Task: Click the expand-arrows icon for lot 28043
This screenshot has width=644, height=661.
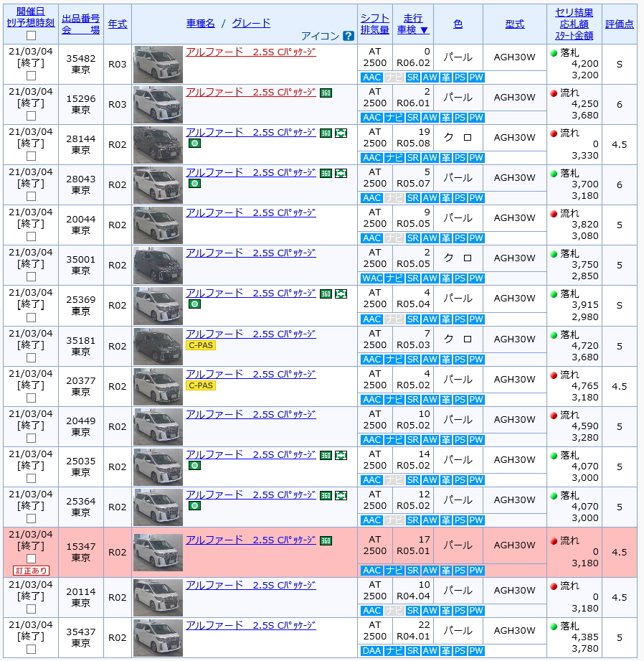Action: (x=341, y=173)
